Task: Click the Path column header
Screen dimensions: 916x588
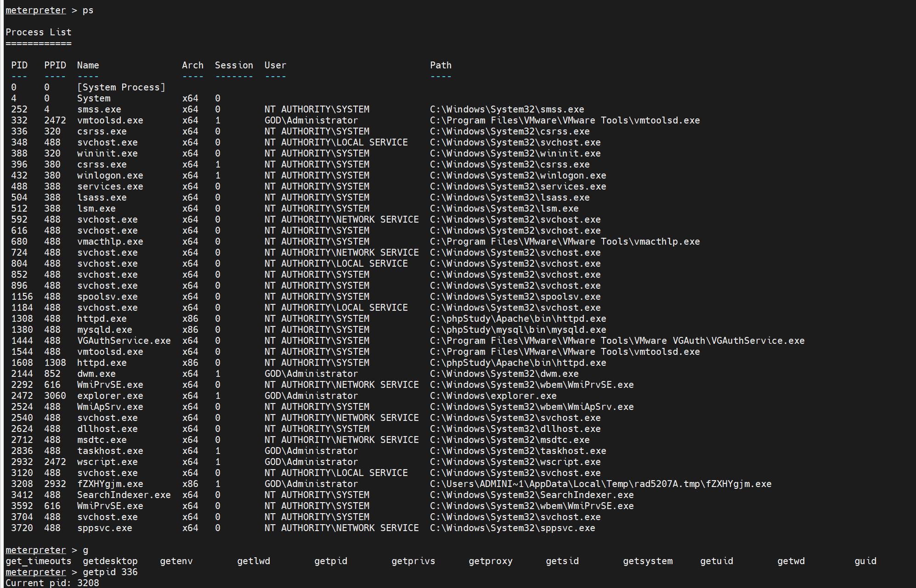Action: pyautogui.click(x=441, y=65)
